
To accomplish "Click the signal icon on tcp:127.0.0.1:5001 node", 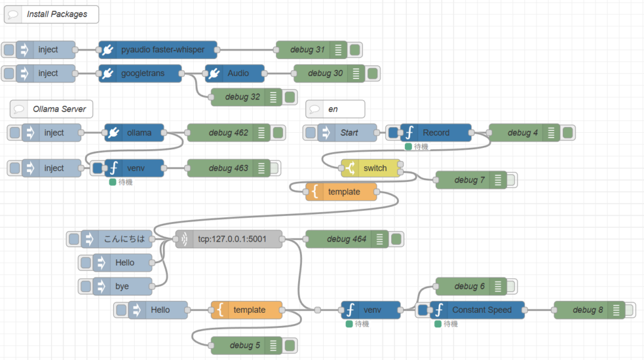I will coord(183,239).
